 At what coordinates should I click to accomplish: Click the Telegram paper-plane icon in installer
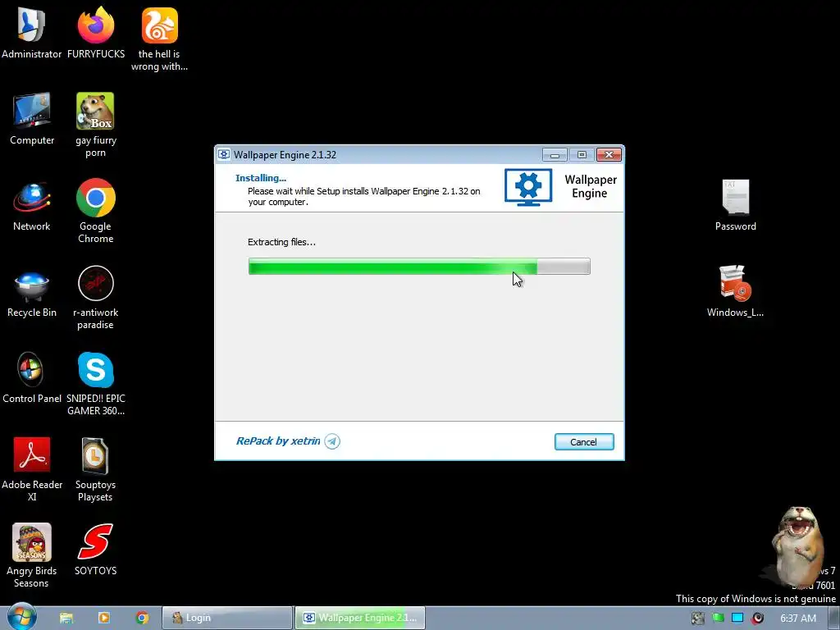332,441
